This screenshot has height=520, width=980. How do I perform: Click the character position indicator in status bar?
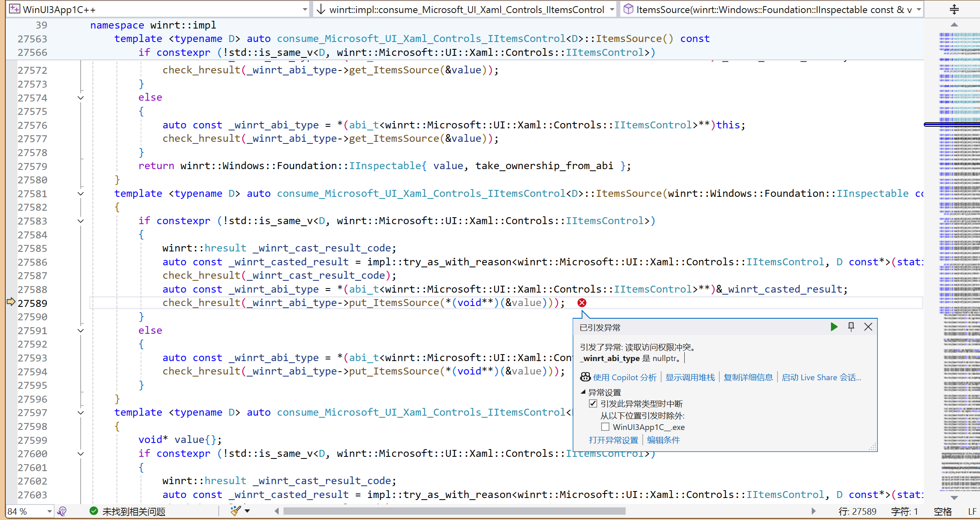[x=904, y=511]
